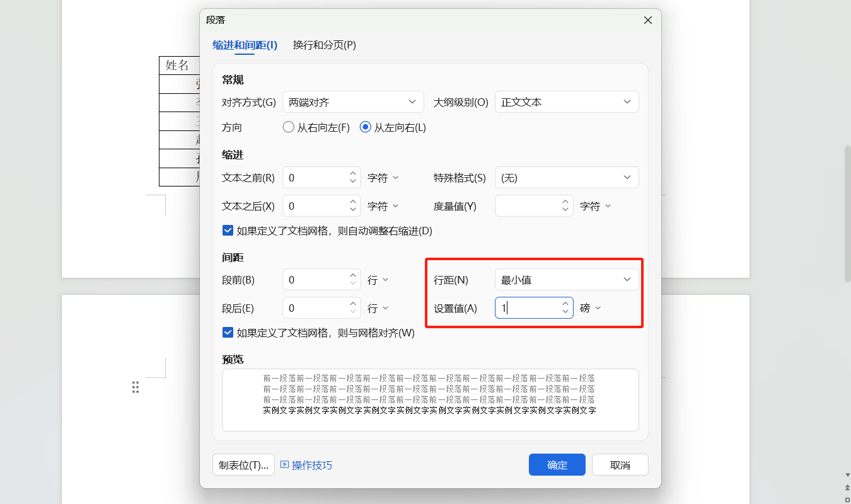
Task: Disable the 与网格对齐 checkbox
Action: pos(228,332)
